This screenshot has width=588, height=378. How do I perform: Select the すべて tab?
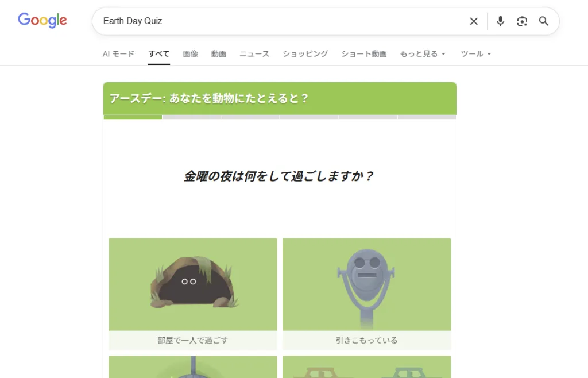(x=158, y=54)
